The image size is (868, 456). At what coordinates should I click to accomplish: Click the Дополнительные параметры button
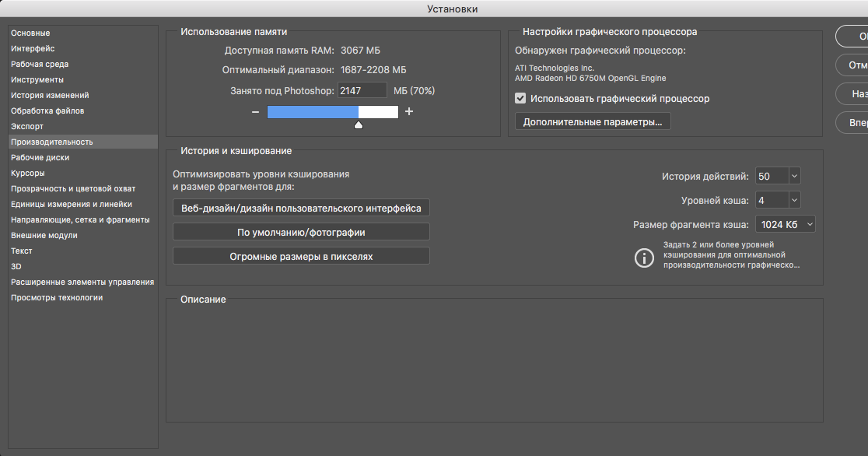point(593,122)
